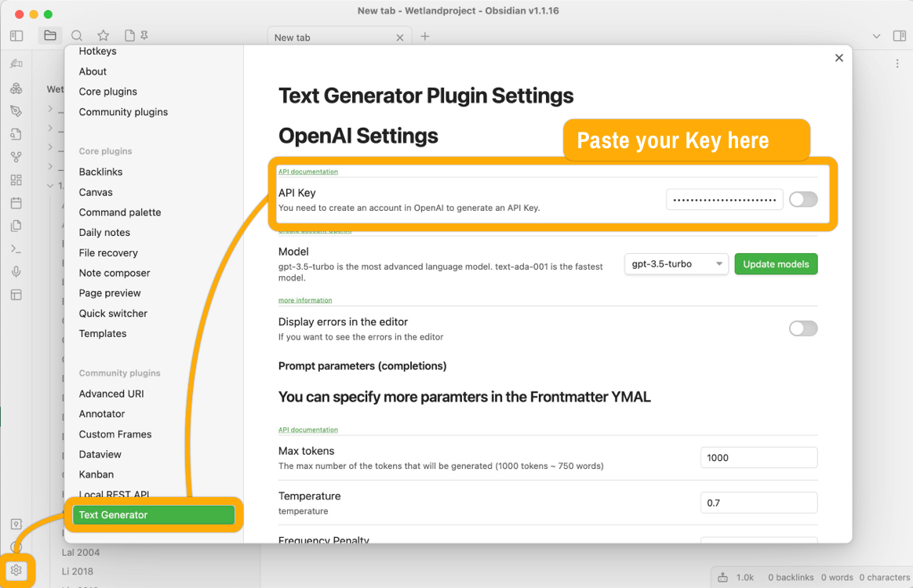Click the settings gear icon
This screenshot has width=913, height=588.
[16, 571]
